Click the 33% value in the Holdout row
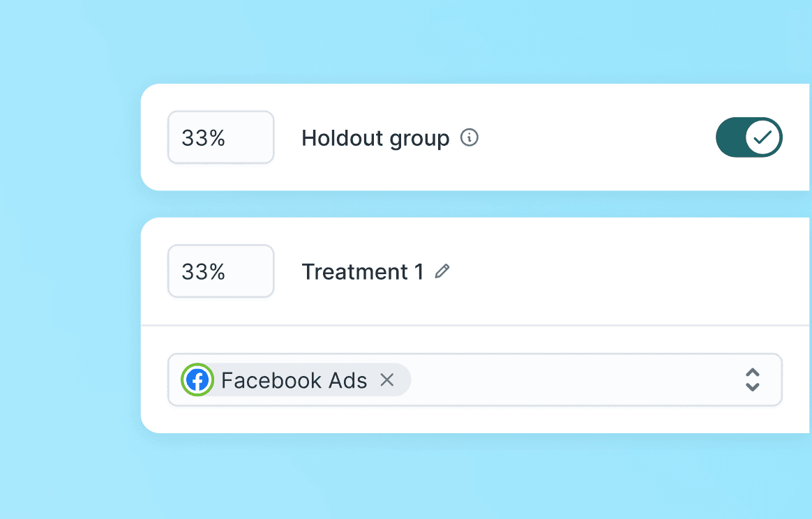Viewport: 812px width, 519px height. [203, 138]
